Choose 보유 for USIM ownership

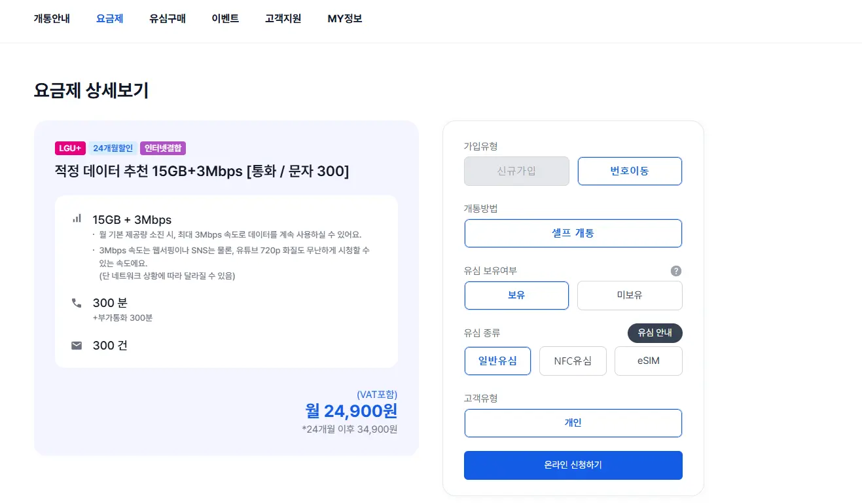pyautogui.click(x=516, y=295)
